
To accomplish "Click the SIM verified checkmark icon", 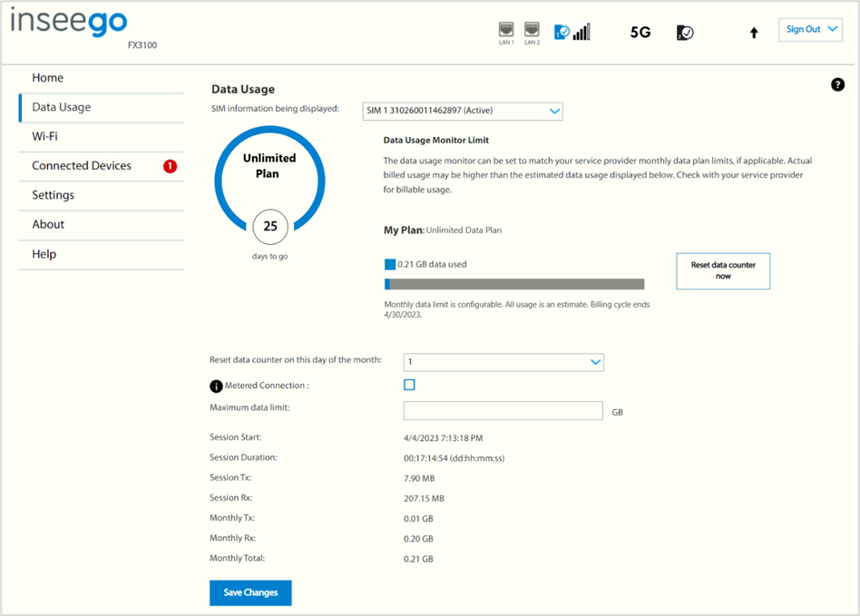I will click(x=685, y=33).
